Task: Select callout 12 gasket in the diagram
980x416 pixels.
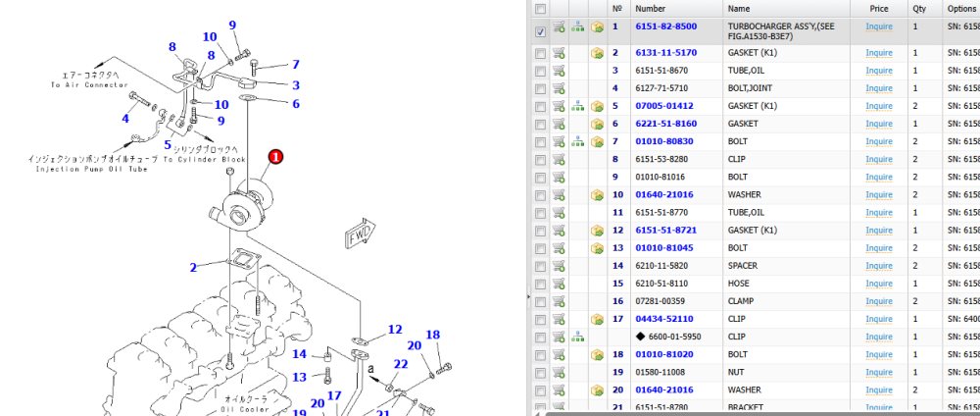Action: [x=395, y=330]
